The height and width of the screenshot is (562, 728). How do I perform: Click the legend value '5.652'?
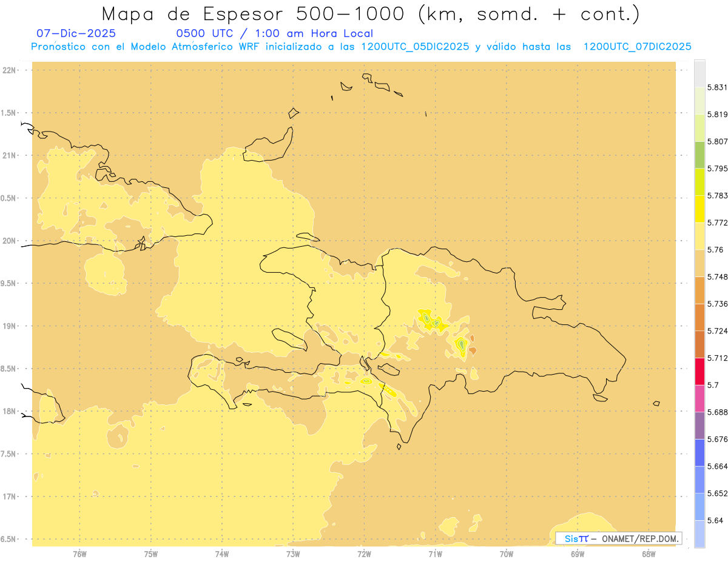tap(718, 493)
